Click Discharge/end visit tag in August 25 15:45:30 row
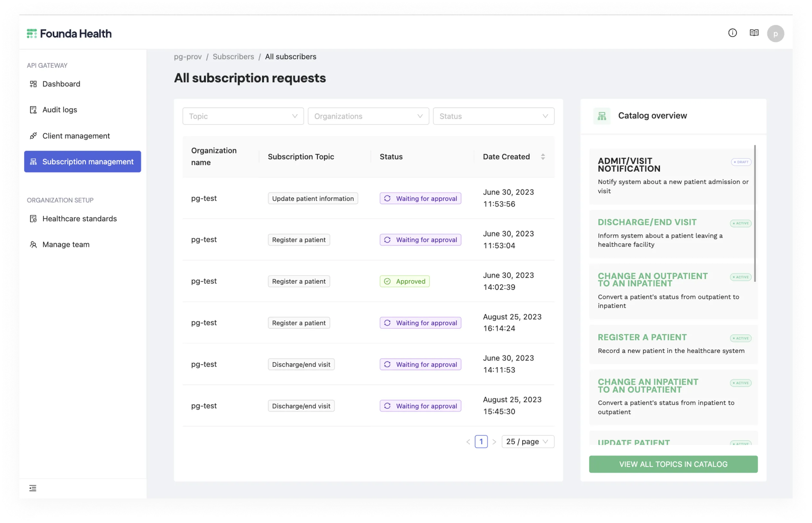This screenshot has width=812, height=523. point(301,406)
